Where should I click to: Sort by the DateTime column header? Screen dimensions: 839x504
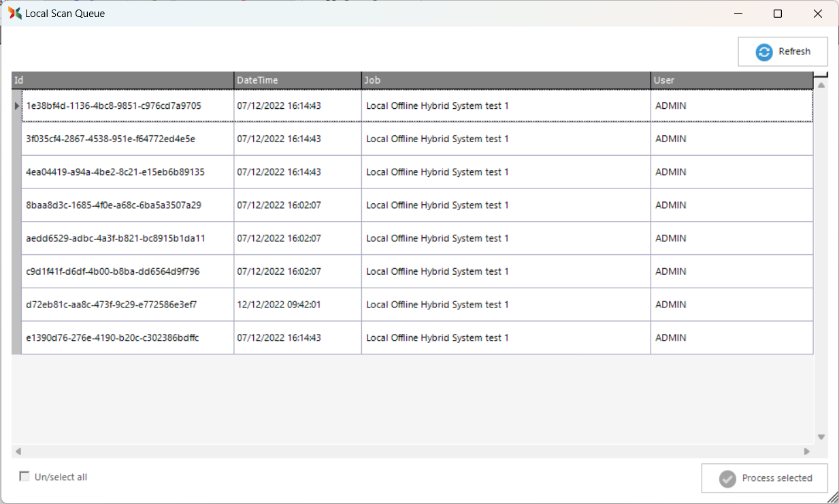(x=297, y=80)
